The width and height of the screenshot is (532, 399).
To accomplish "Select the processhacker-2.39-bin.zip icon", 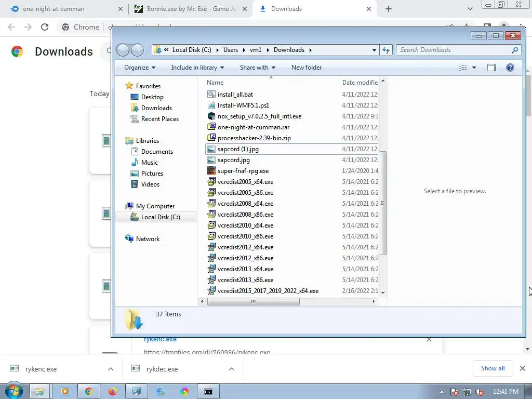I will pyautogui.click(x=211, y=138).
